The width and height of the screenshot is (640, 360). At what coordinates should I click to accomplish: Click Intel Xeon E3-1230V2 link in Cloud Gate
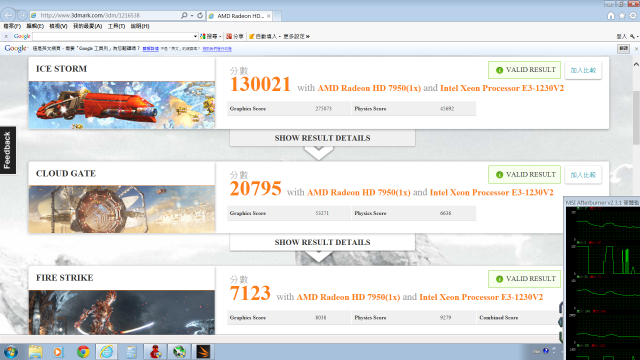(491, 193)
